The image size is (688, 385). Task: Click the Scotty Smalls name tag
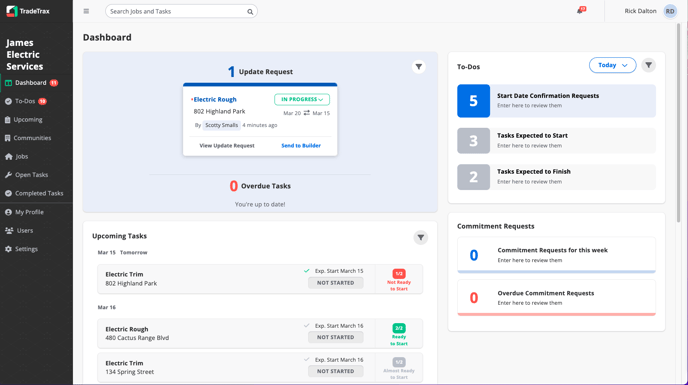click(x=222, y=125)
